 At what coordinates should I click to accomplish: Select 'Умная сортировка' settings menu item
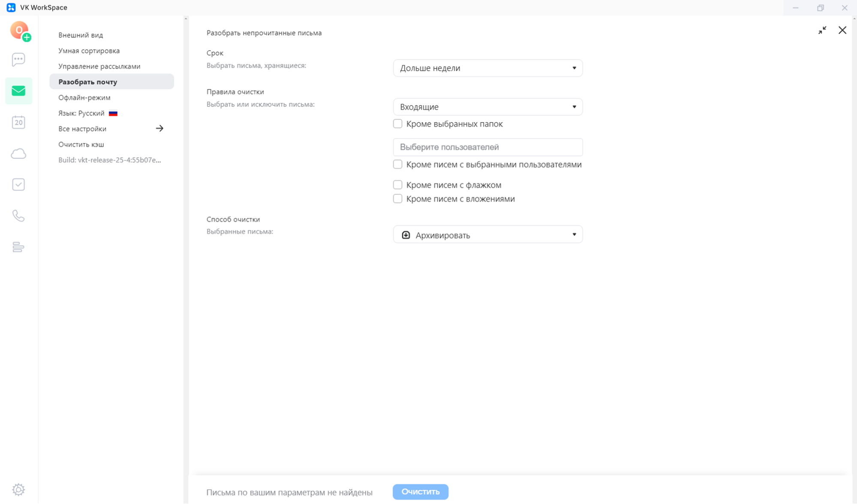click(89, 51)
